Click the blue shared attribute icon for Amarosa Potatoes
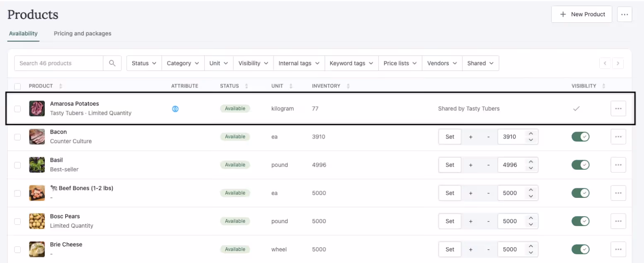Viewport: 644px width, 263px height. [x=175, y=109]
